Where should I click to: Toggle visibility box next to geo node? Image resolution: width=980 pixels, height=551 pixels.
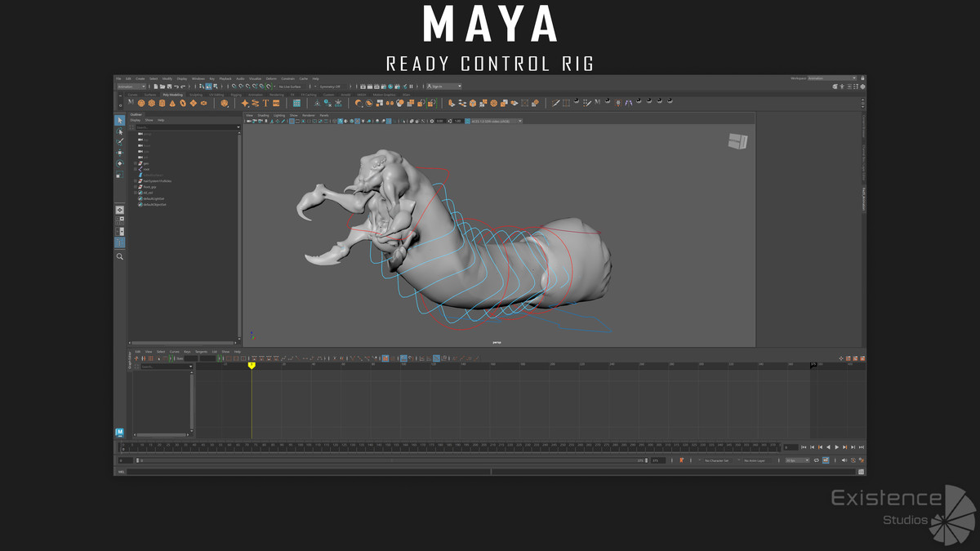click(135, 163)
